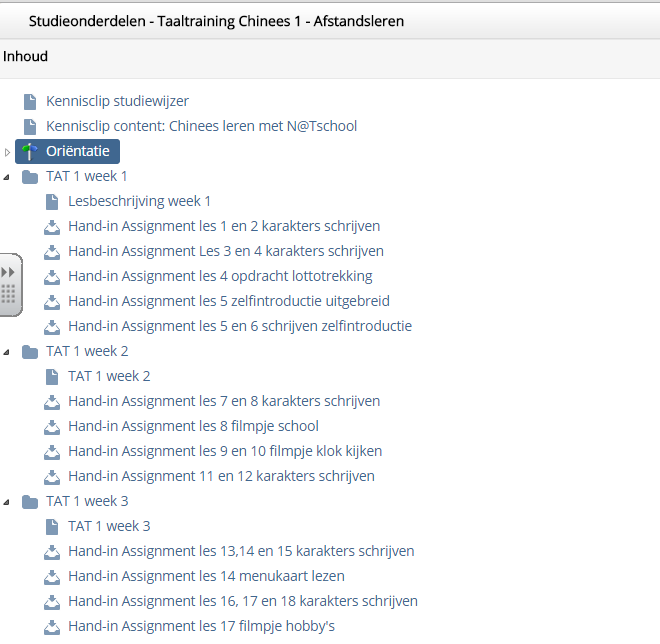The width and height of the screenshot is (660, 644).
Task: Open assignment les 1 en 2 karakters schrijven
Action: [224, 226]
